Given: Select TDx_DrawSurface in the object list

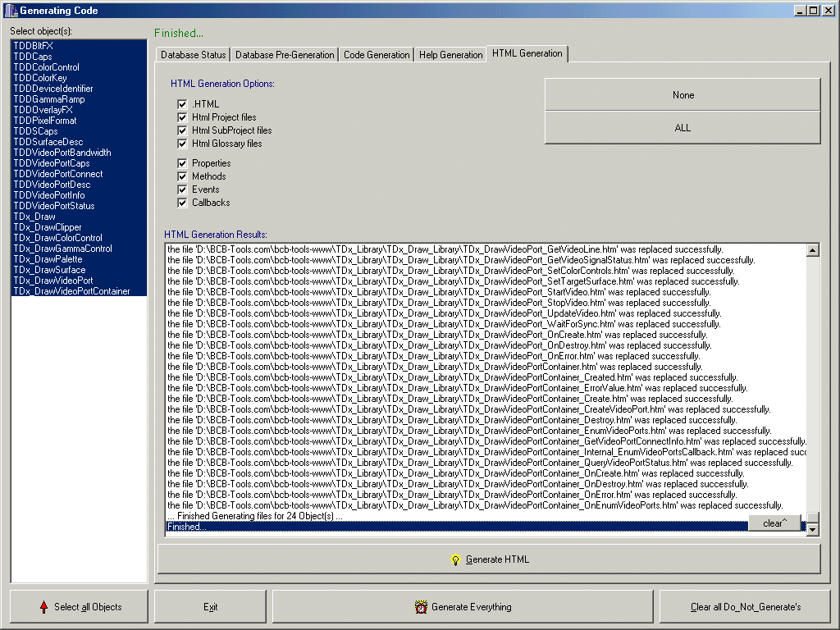Looking at the screenshot, I should click(49, 270).
